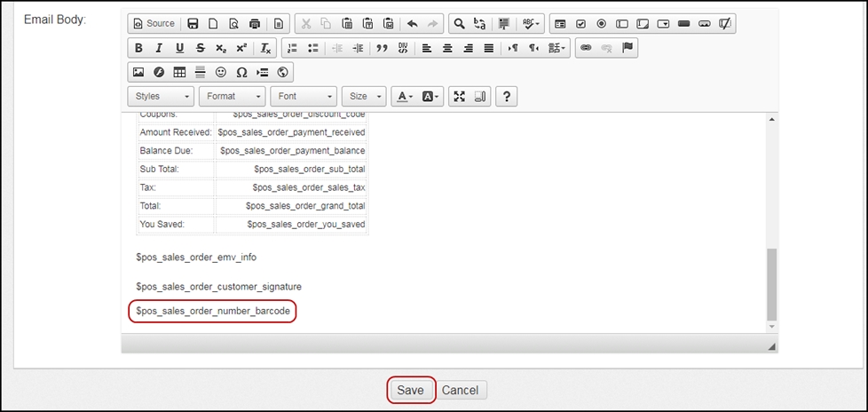The width and height of the screenshot is (868, 412).
Task: Open Background Color picker
Action: coord(430,97)
